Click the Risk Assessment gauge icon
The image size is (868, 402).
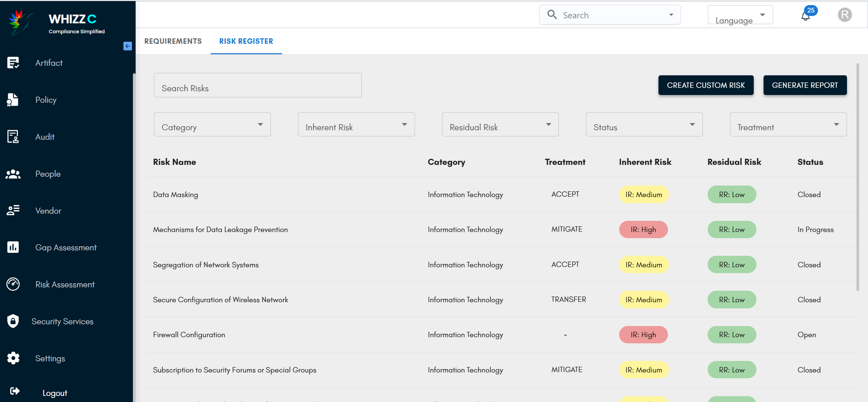(x=13, y=284)
